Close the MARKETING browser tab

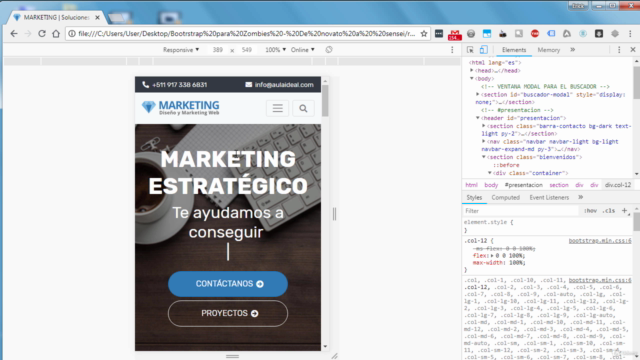click(97, 18)
